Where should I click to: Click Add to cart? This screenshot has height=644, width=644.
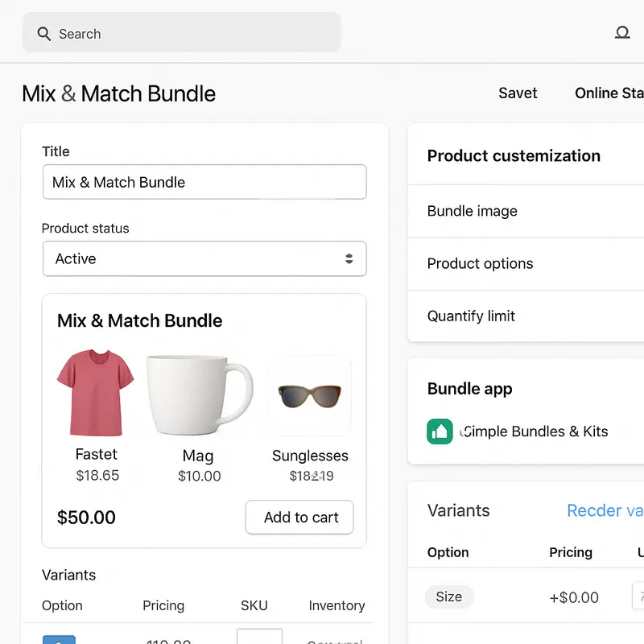pyautogui.click(x=299, y=518)
